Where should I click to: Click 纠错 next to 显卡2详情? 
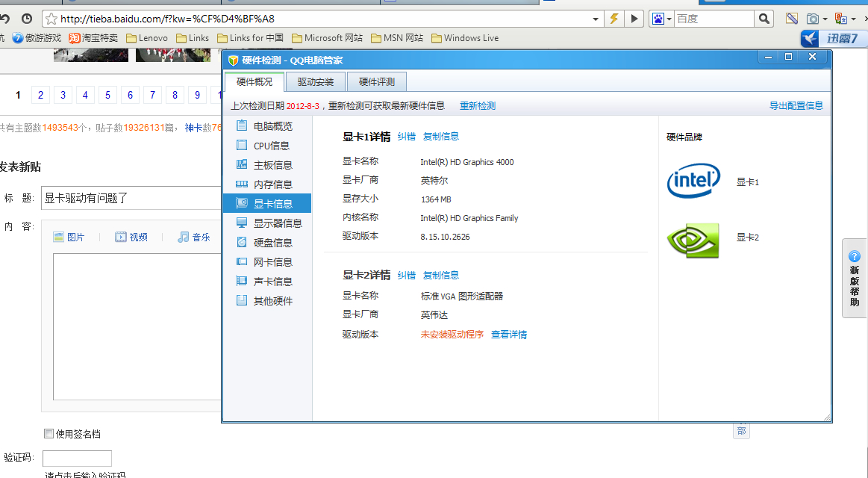[406, 276]
